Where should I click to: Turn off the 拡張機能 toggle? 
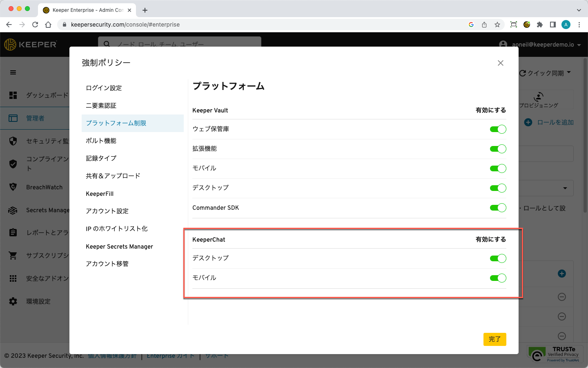click(x=498, y=149)
